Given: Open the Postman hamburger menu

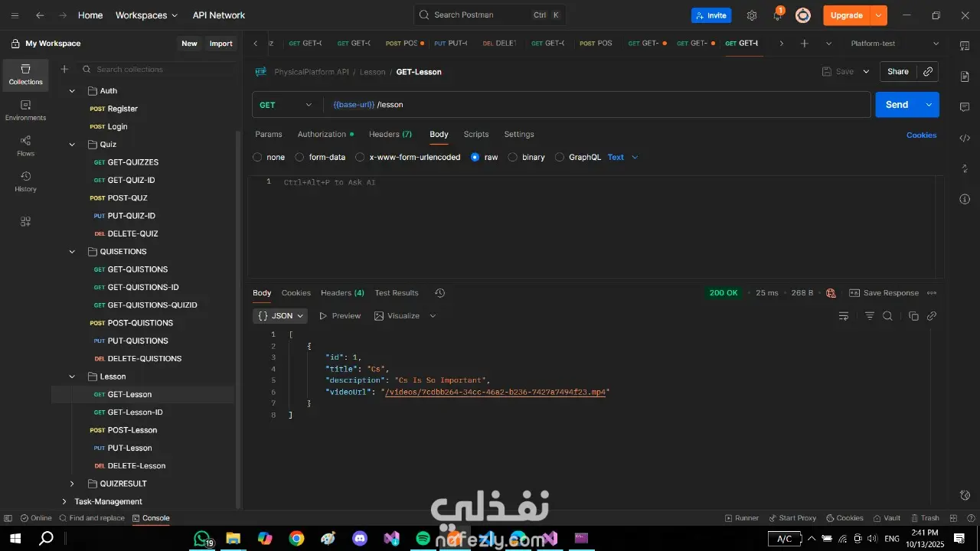Looking at the screenshot, I should click(x=15, y=15).
